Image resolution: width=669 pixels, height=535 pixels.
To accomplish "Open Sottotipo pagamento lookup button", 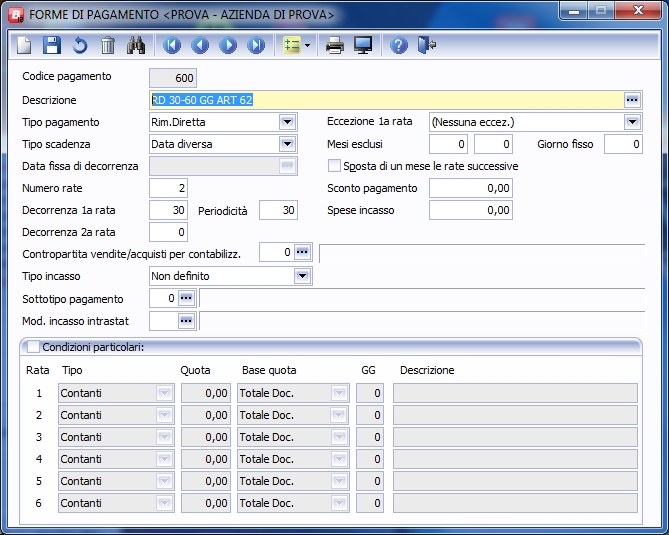I will pos(187,298).
